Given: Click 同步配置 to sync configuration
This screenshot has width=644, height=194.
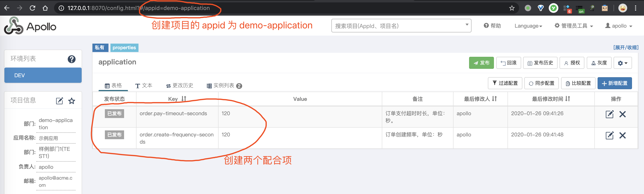Looking at the screenshot, I should [x=541, y=83].
